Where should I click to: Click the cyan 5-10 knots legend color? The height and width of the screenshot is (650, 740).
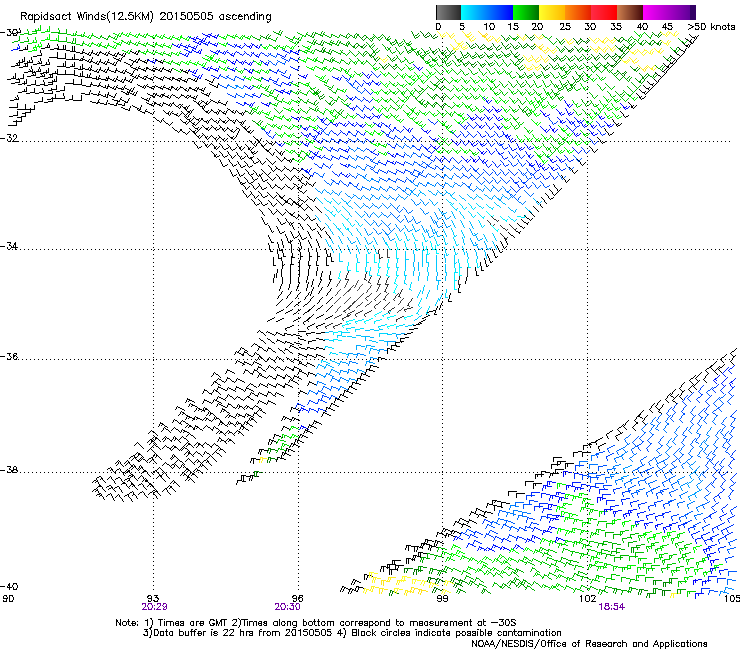pos(474,12)
